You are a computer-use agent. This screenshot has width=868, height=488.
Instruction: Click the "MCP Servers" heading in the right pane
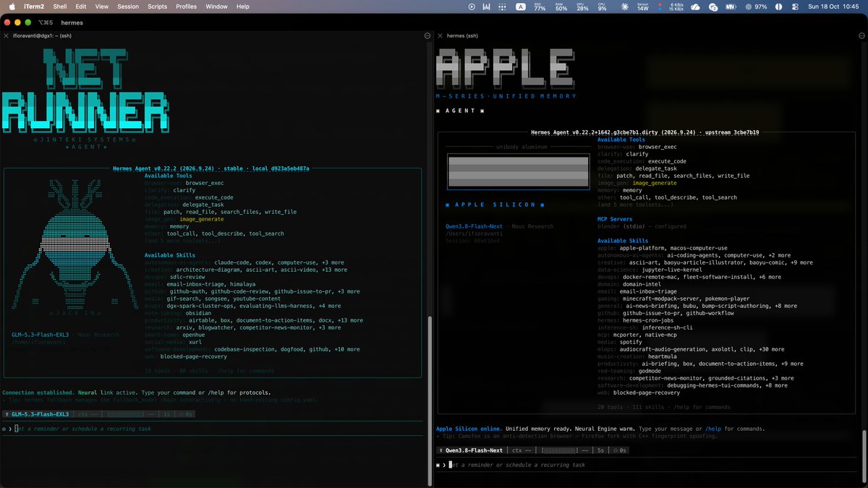[615, 219]
